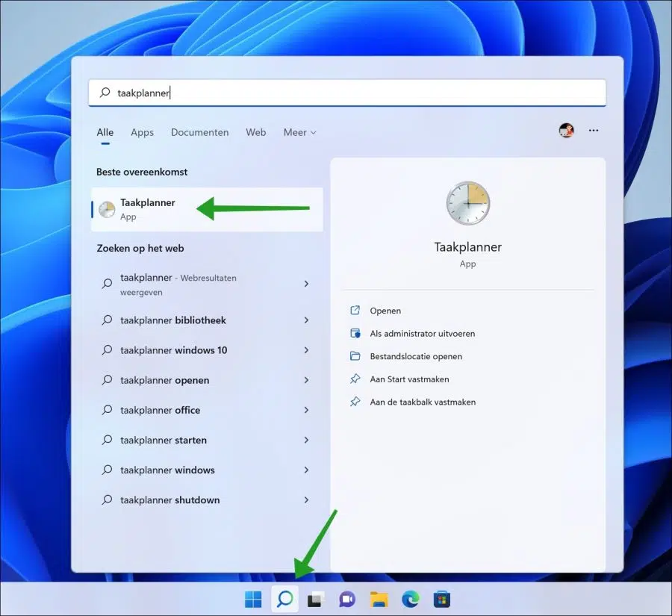Open the Chat app on the taskbar
The image size is (672, 616).
(347, 600)
